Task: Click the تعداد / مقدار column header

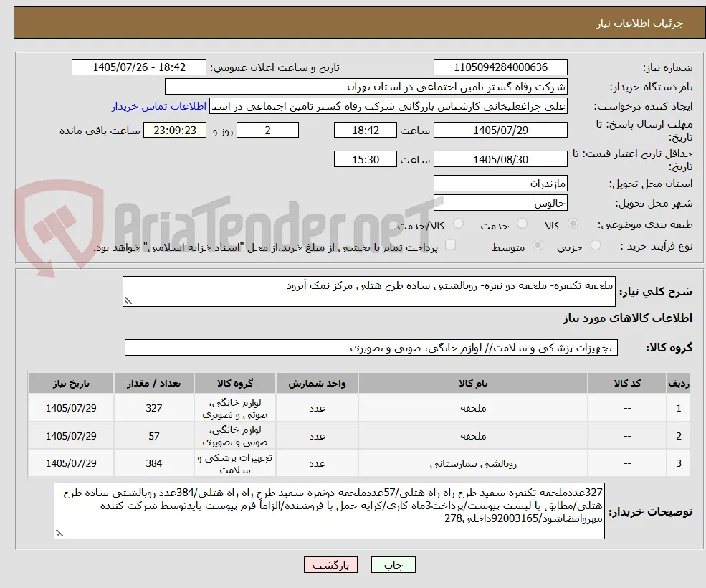Action: (153, 384)
